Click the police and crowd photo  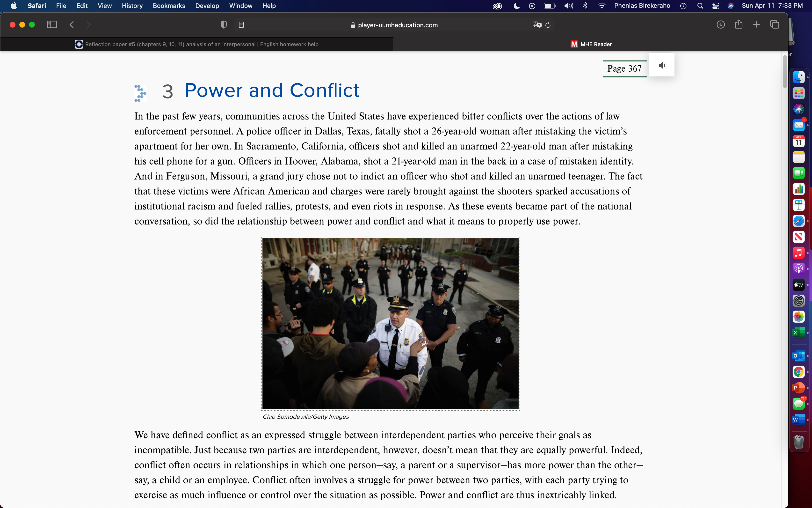tap(391, 324)
